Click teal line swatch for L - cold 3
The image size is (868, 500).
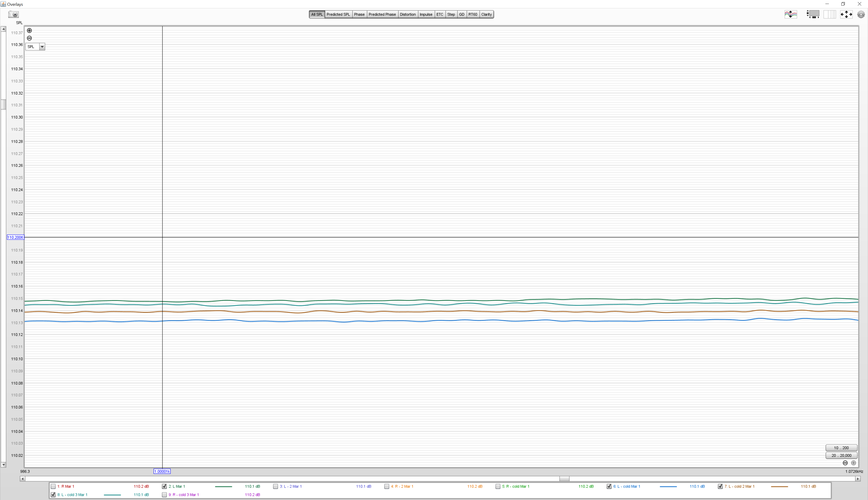112,495
